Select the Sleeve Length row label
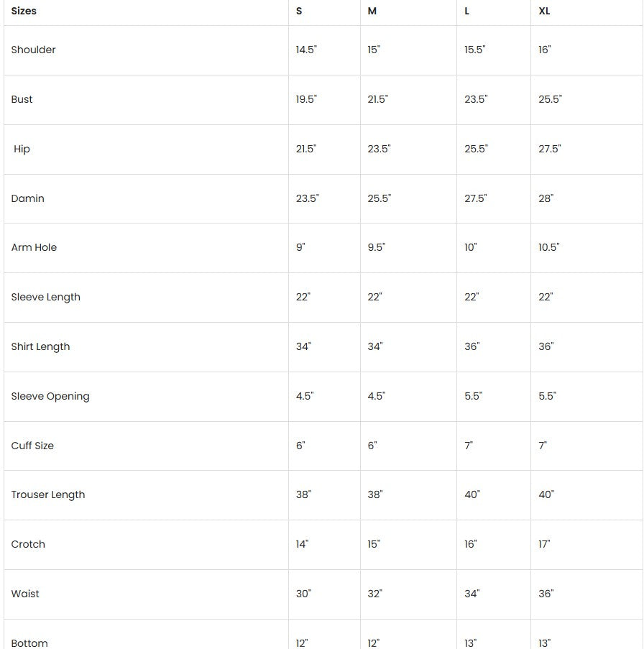This screenshot has width=644, height=649. click(x=45, y=297)
